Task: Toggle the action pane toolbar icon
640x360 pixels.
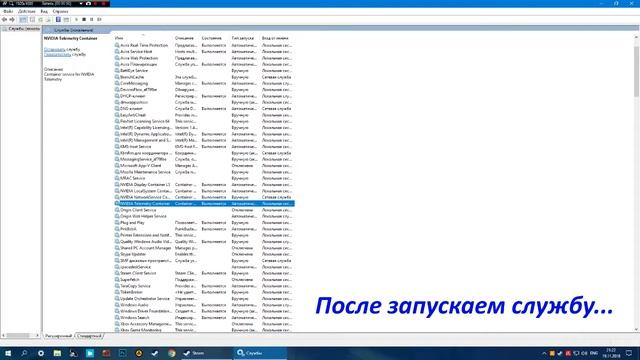Action: (66, 20)
